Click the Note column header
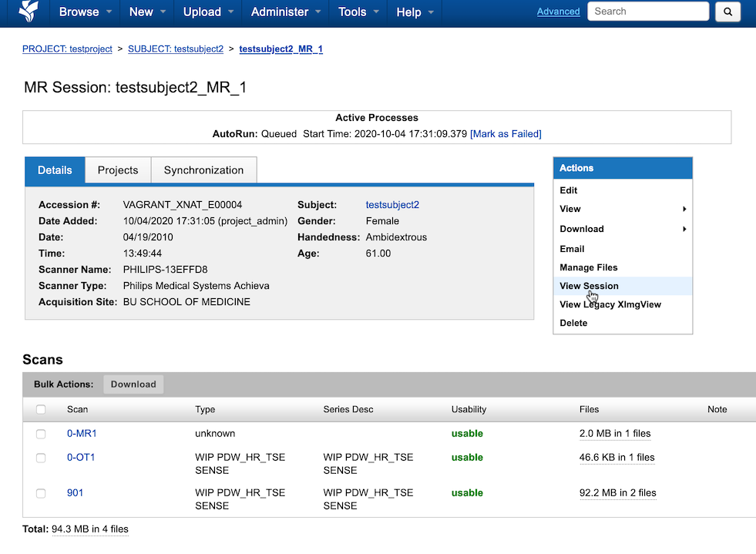This screenshot has height=554, width=756. 717,409
